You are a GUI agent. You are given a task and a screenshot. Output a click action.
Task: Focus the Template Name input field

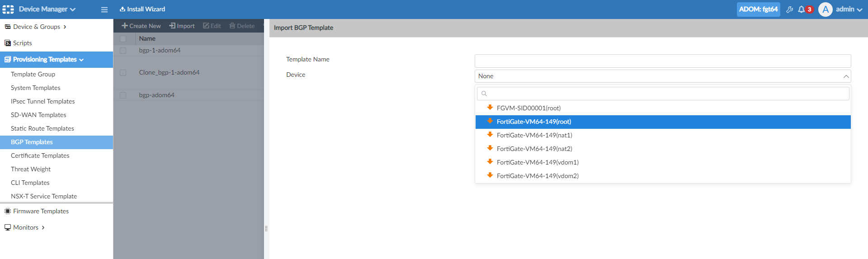663,61
